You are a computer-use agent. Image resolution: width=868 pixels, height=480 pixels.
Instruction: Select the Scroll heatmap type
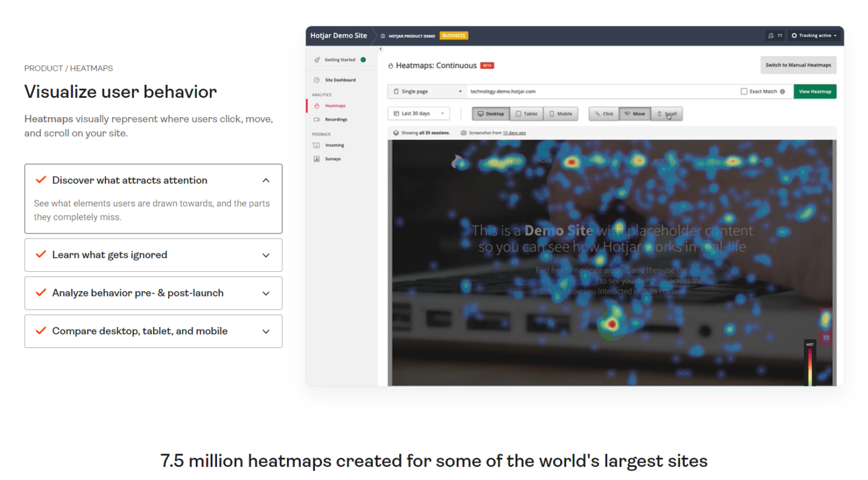[666, 114]
